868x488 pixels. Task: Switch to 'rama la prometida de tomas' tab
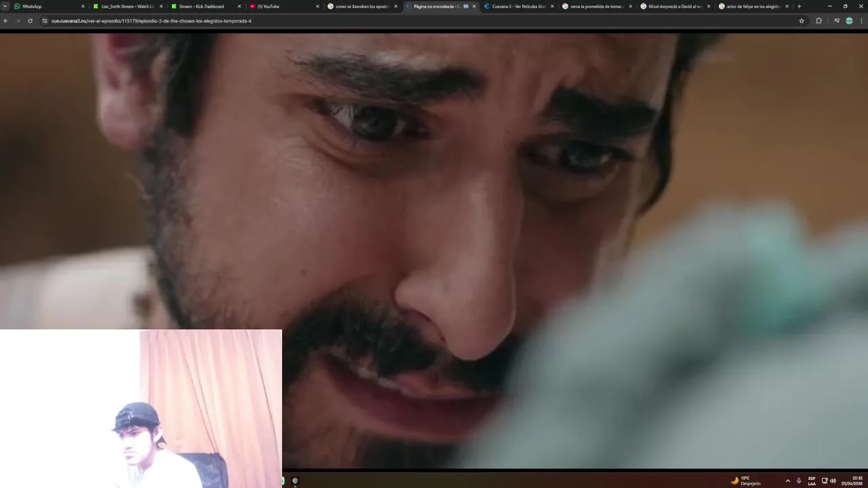point(595,6)
